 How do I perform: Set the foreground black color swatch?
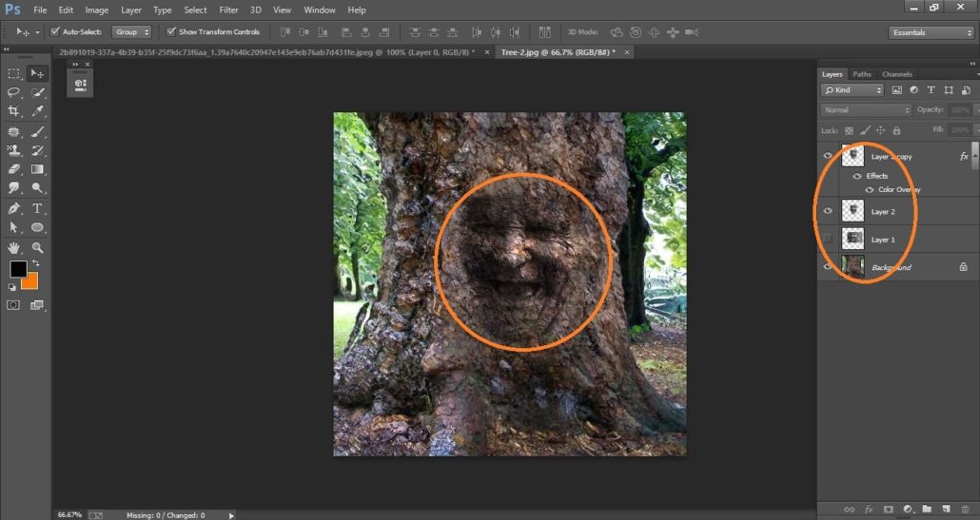click(x=18, y=269)
